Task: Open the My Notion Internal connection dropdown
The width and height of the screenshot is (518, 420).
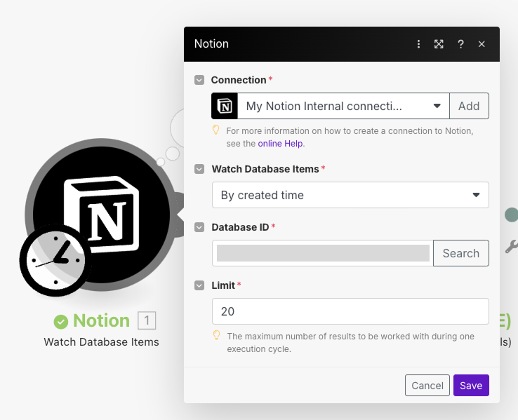Action: 344,106
